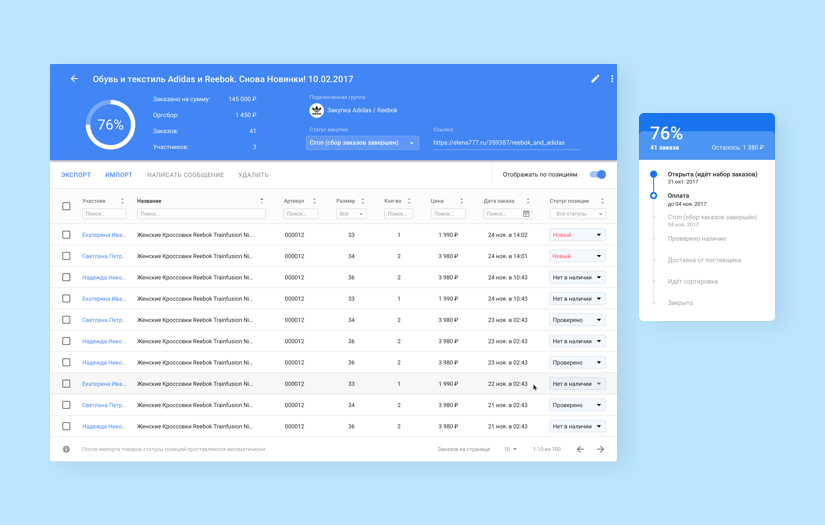Check the select-all checkbox in table header
The height and width of the screenshot is (525, 825).
(67, 206)
